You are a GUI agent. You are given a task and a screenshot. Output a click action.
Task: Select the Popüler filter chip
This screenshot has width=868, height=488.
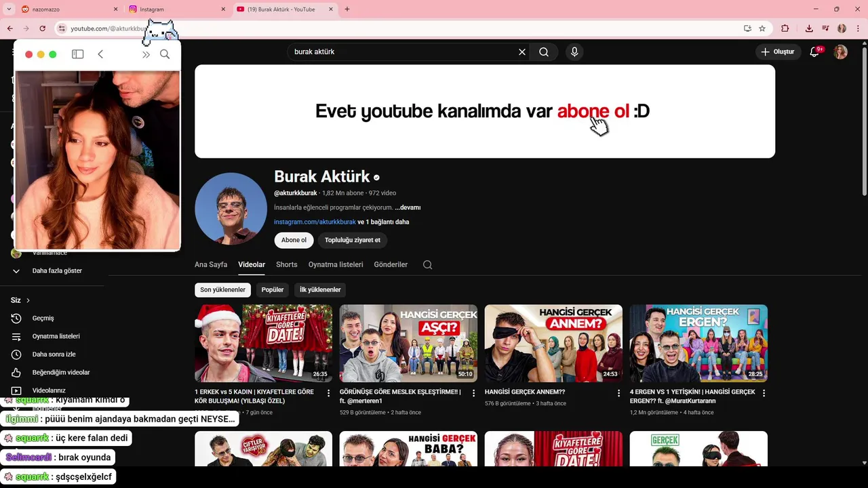pyautogui.click(x=273, y=290)
